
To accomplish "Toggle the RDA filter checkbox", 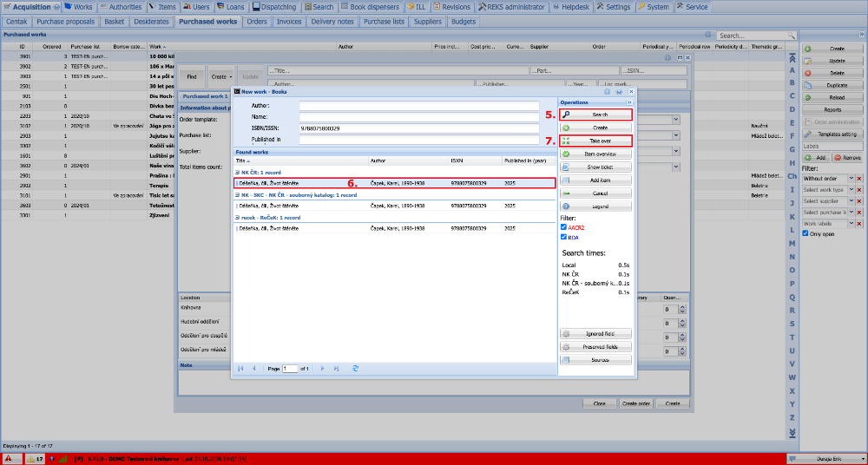I will pos(563,237).
